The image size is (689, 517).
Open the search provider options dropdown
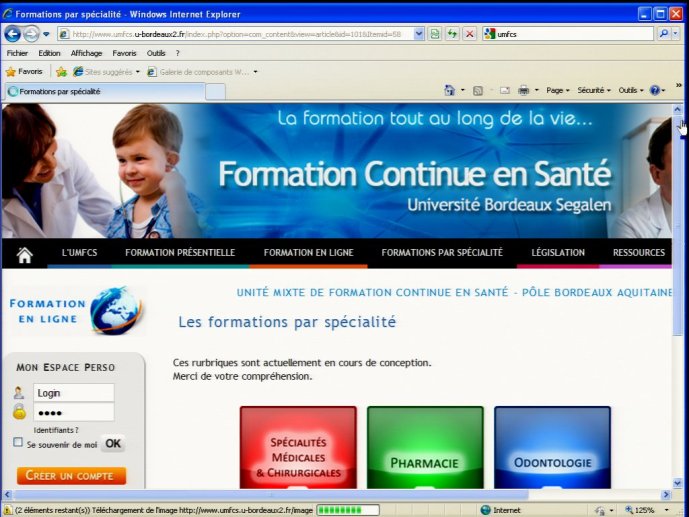tap(676, 34)
